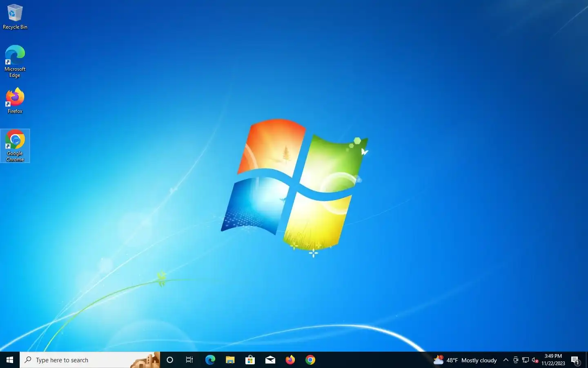
Task: Show hidden system tray icons
Action: point(506,360)
